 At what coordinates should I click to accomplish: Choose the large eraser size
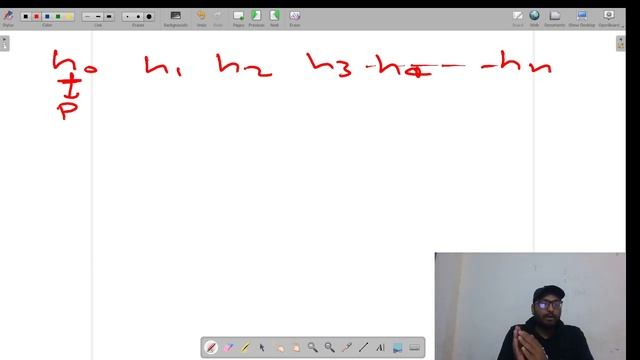pyautogui.click(x=149, y=17)
